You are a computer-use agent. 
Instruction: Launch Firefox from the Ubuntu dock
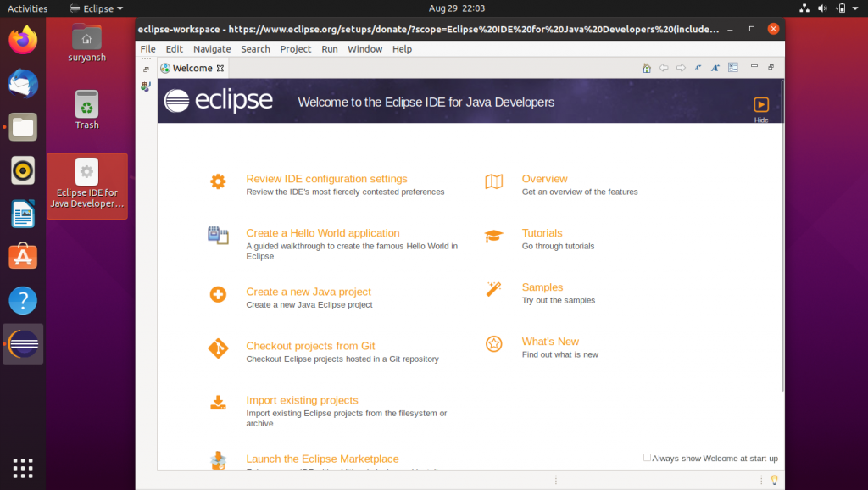23,40
